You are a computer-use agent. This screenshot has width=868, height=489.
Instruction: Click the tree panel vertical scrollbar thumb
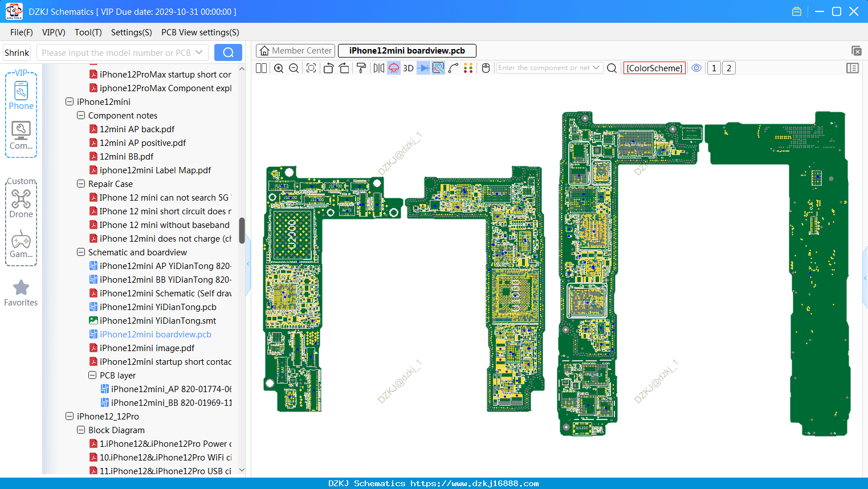(242, 230)
